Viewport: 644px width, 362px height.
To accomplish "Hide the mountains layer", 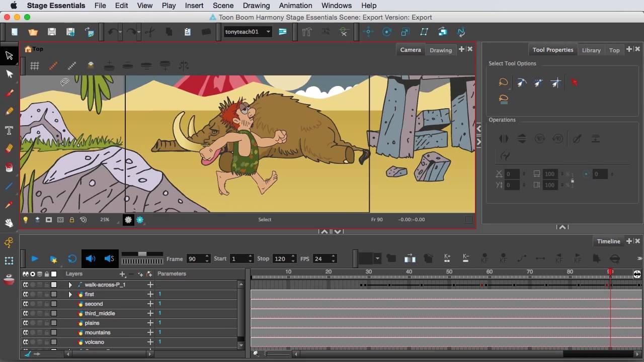I will click(x=25, y=332).
